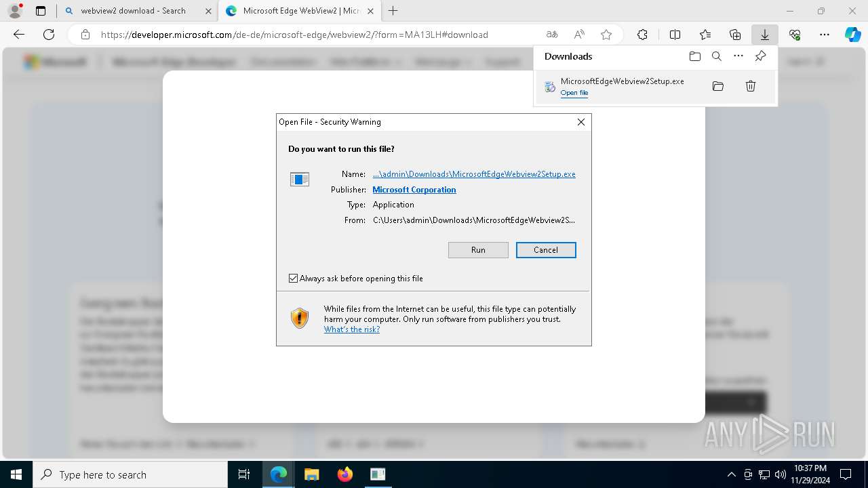View site information lock icon
868x488 pixels.
point(85,35)
